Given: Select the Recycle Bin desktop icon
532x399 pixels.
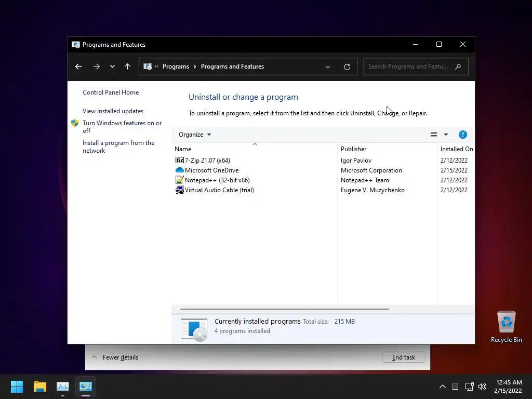Looking at the screenshot, I should tap(506, 327).
